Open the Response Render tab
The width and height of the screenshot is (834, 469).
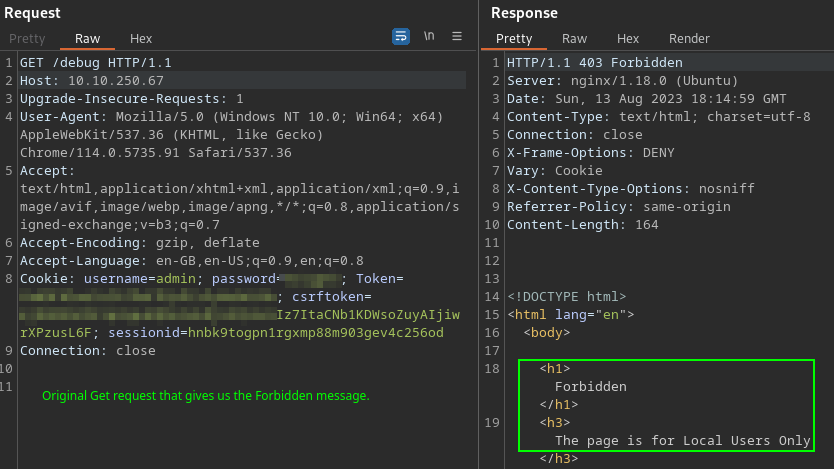click(x=689, y=39)
